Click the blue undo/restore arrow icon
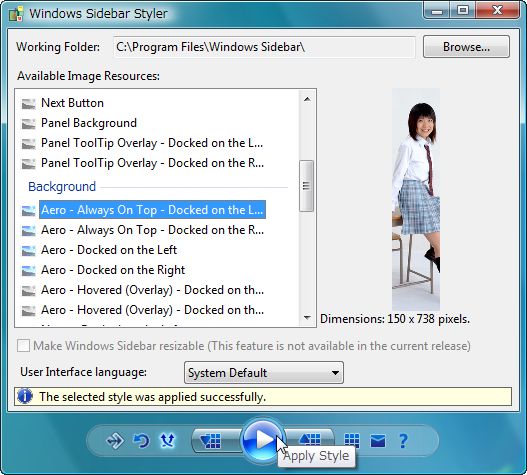Image resolution: width=527 pixels, height=475 pixels. 141,440
